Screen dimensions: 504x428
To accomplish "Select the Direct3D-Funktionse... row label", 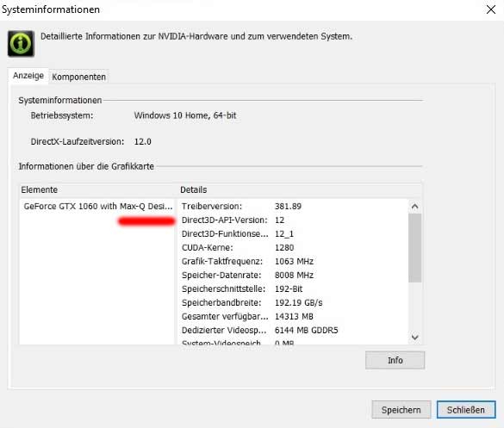I will tap(225, 234).
